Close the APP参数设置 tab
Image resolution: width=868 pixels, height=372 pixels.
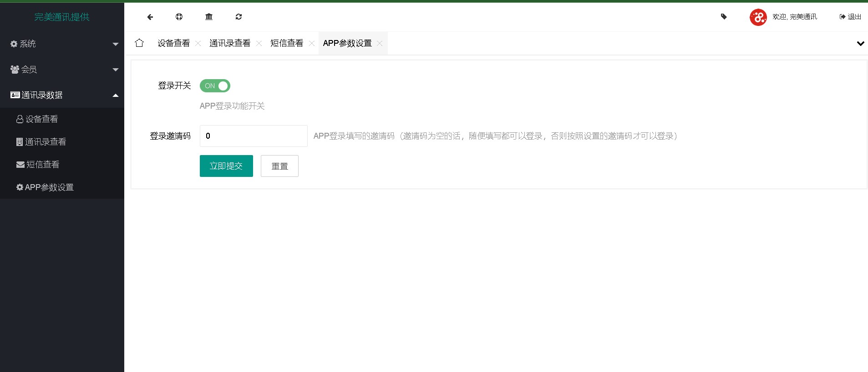(380, 43)
